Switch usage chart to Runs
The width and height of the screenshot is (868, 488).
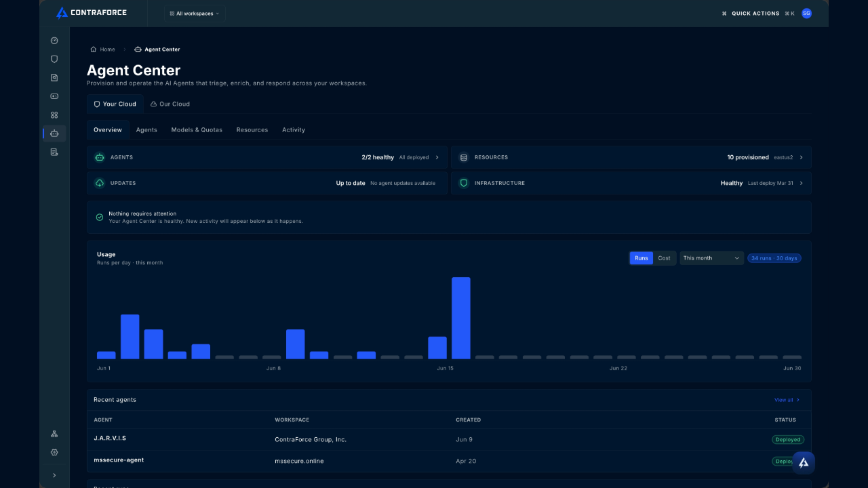[x=642, y=258]
